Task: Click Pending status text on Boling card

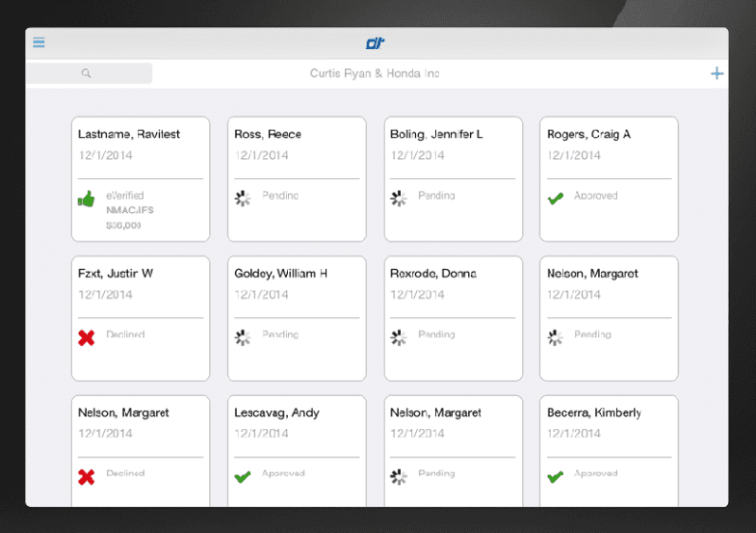Action: [x=436, y=196]
